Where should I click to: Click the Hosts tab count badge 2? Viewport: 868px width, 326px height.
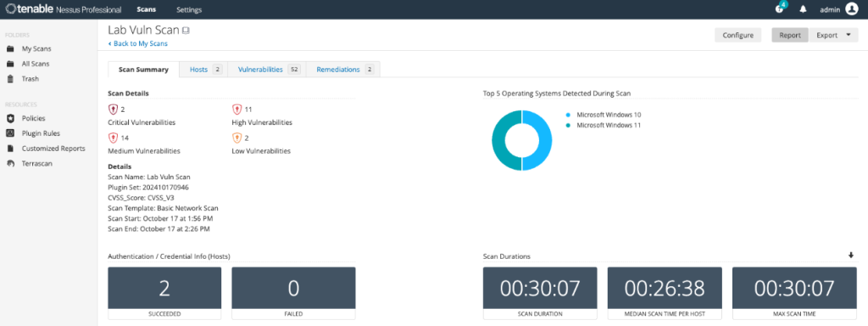tap(217, 70)
